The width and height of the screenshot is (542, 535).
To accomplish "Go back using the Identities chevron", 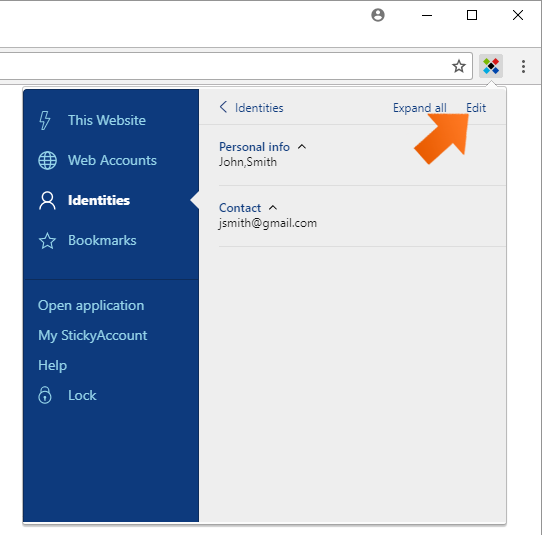I will (223, 107).
